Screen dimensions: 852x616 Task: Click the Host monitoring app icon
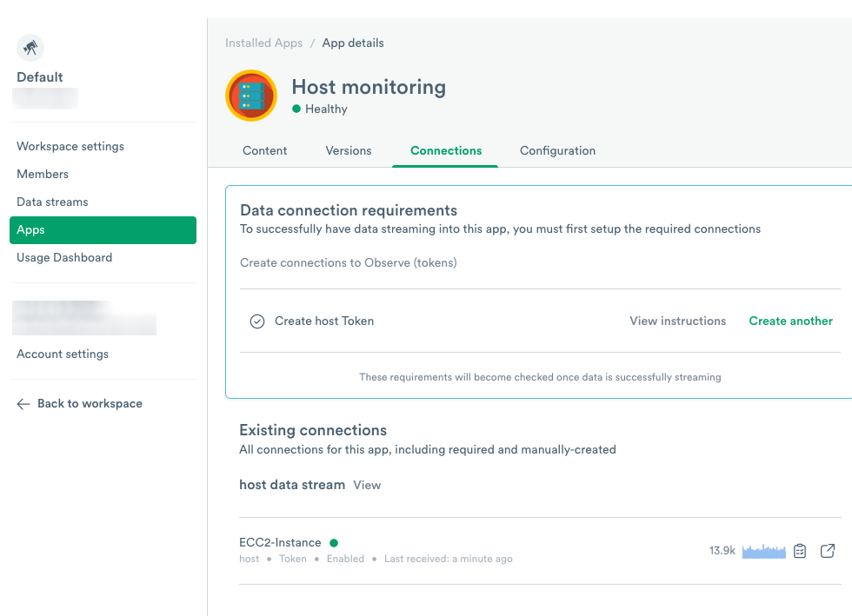[251, 96]
